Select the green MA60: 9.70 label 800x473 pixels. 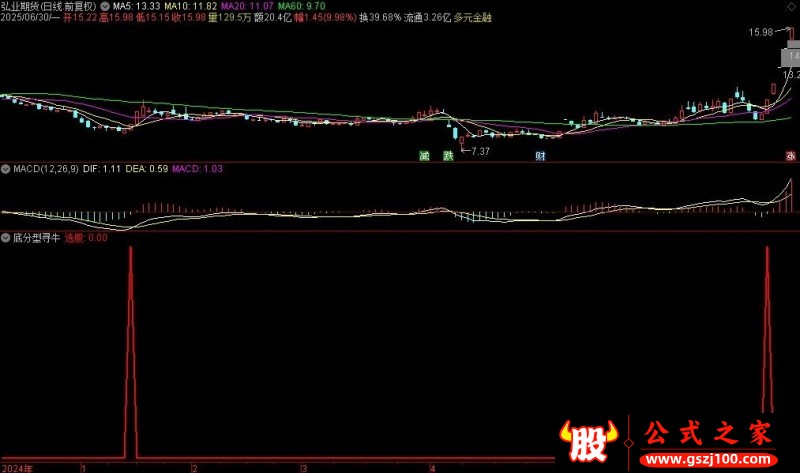[x=301, y=7]
